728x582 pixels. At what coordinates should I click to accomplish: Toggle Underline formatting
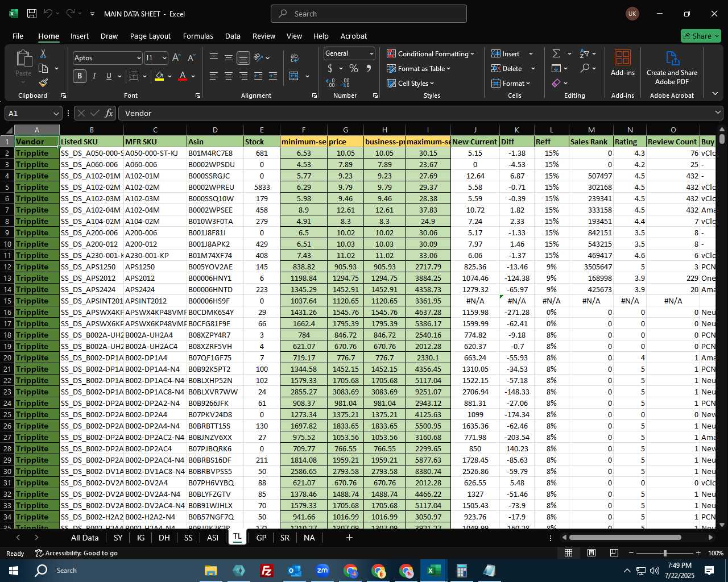109,76
